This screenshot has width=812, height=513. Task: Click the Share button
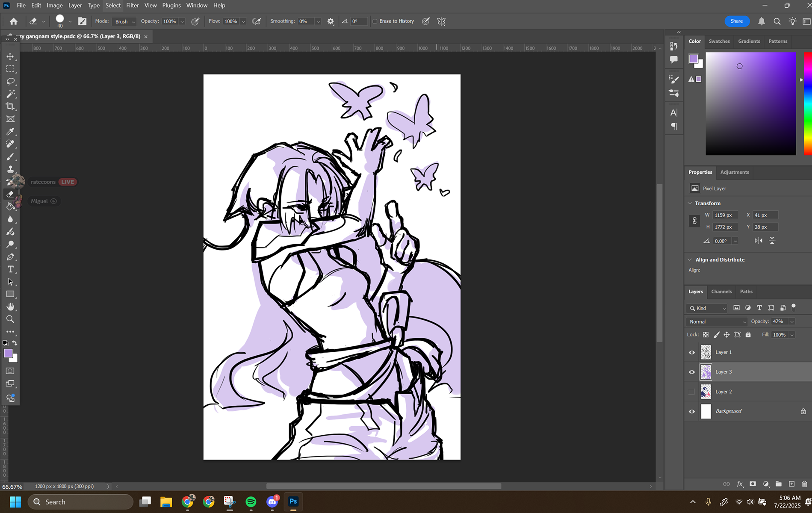(736, 21)
